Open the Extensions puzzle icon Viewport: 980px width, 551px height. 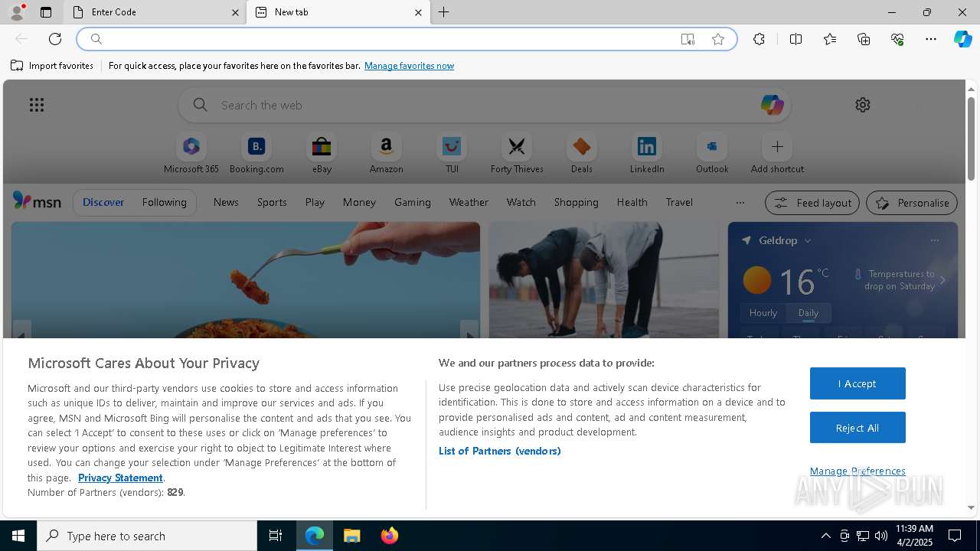759,39
